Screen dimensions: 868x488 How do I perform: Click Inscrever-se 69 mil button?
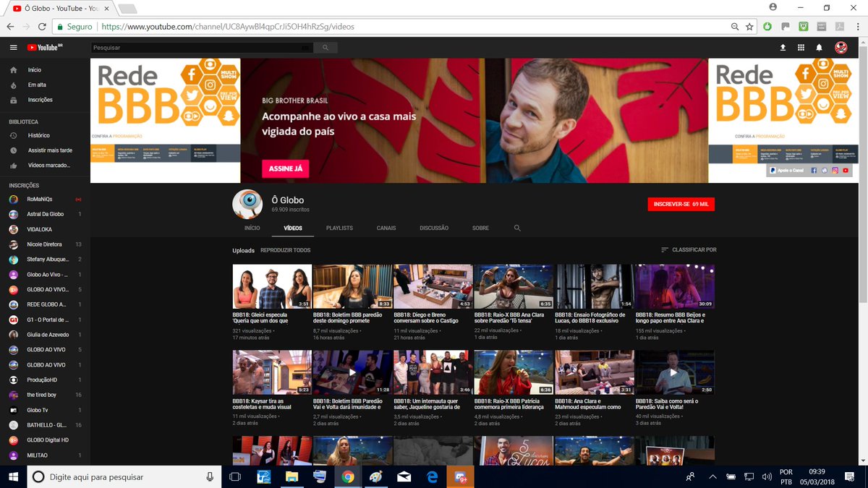(681, 205)
